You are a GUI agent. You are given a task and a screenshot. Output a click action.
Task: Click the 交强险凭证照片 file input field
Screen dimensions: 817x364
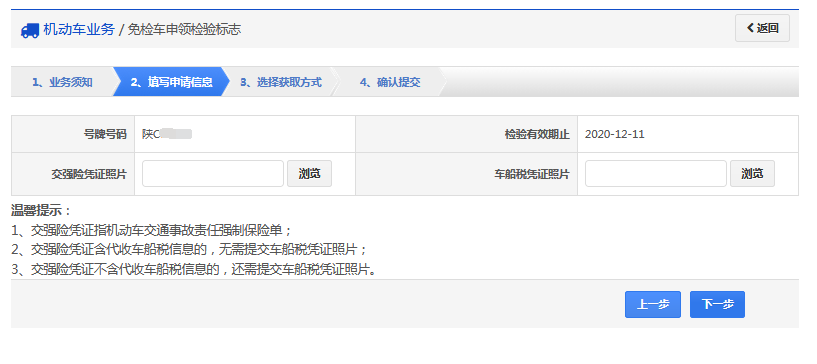coord(213,174)
